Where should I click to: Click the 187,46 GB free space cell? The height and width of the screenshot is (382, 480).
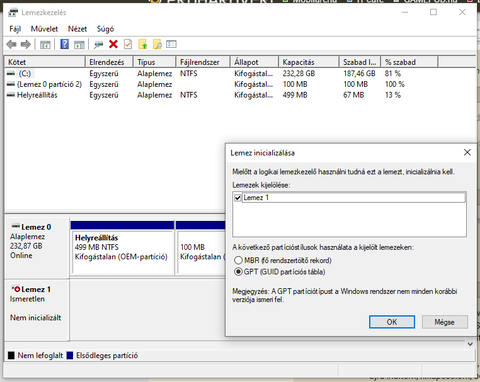point(359,73)
